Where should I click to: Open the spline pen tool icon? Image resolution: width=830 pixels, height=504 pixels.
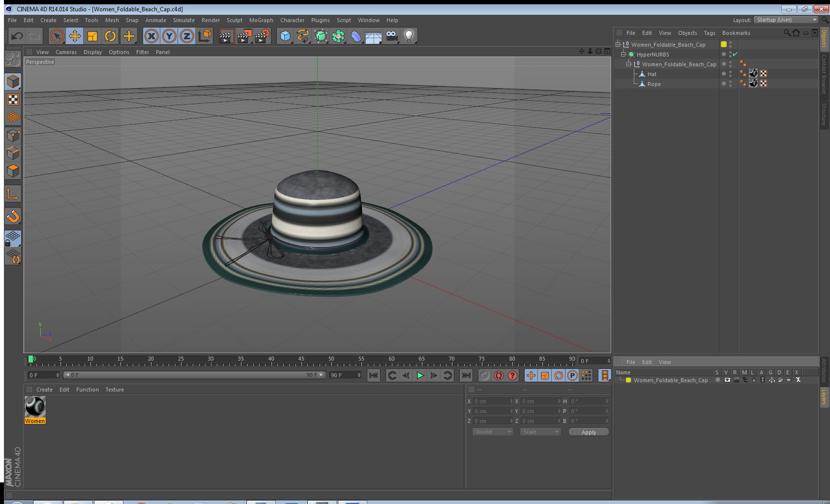coord(303,36)
